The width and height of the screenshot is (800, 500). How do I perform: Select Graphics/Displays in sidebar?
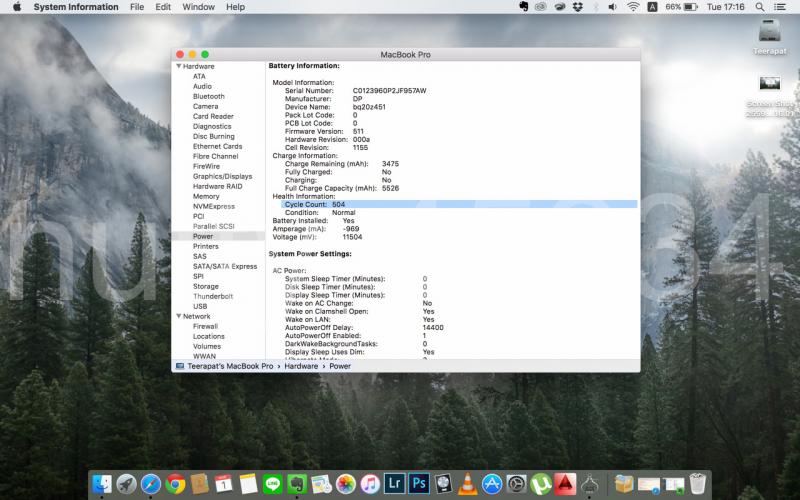tap(221, 176)
